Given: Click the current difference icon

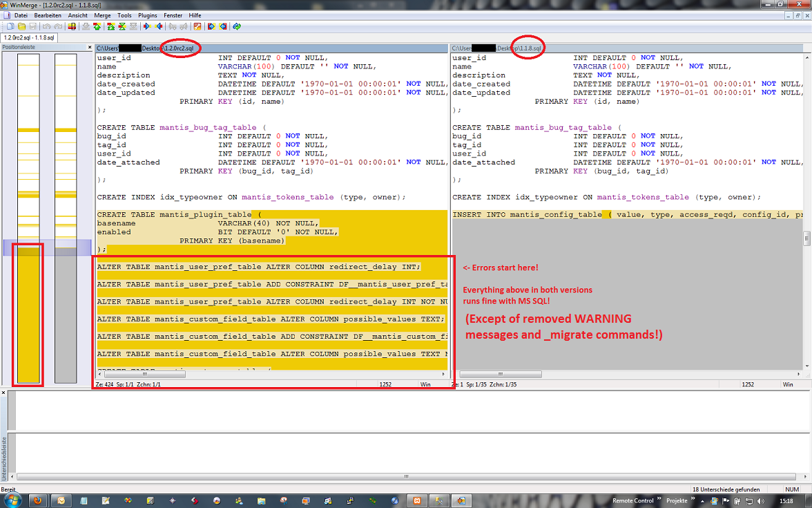Looking at the screenshot, I should [x=122, y=26].
